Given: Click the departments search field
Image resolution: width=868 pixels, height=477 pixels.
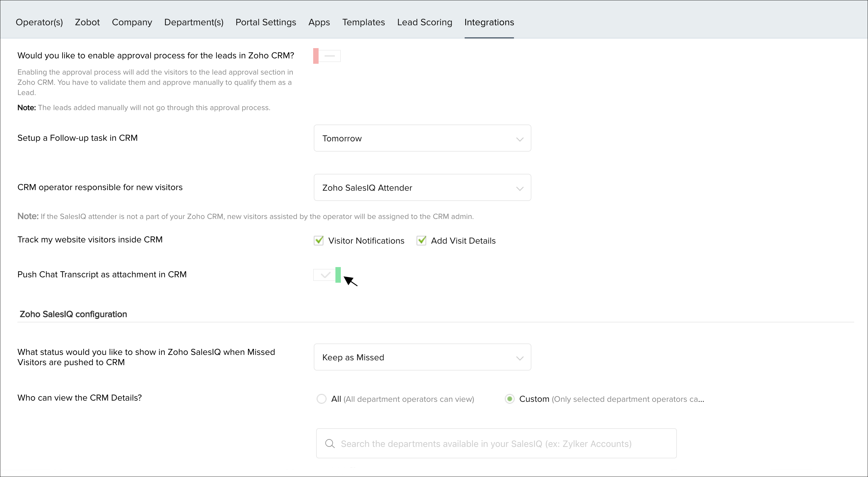Looking at the screenshot, I should tap(496, 443).
